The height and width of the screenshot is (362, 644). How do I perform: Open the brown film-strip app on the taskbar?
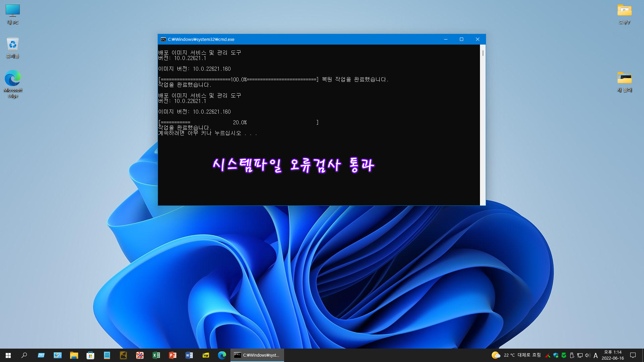click(123, 355)
